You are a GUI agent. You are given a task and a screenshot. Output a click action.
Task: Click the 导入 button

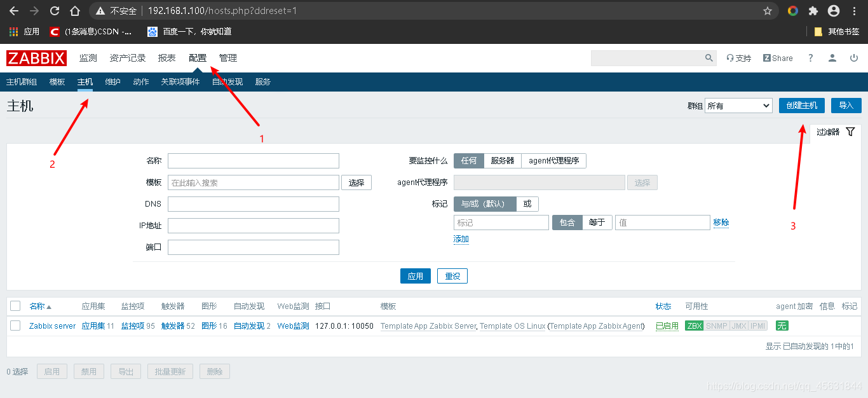[x=846, y=106]
